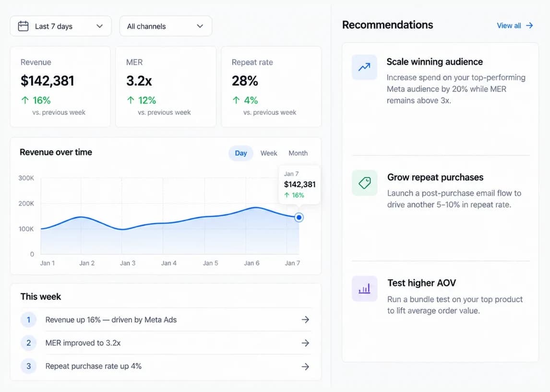Click the Test higher AOV bar chart icon
Viewport: 550px width, 392px height.
click(x=364, y=288)
